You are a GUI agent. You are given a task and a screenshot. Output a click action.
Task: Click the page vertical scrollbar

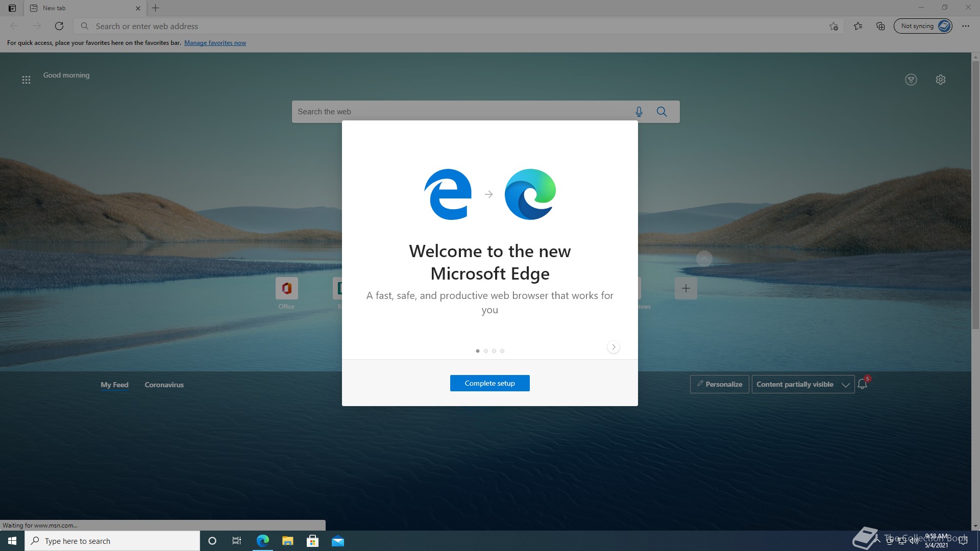[x=975, y=194]
